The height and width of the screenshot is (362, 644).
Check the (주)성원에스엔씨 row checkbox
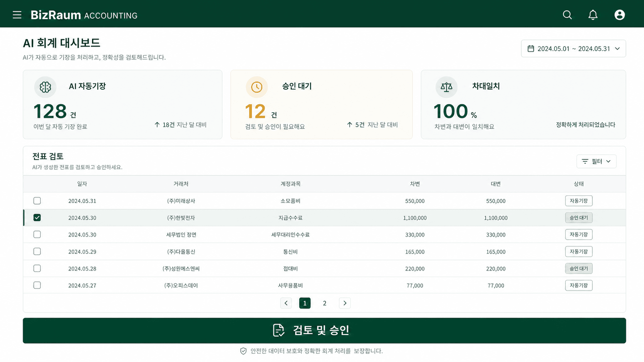[37, 269]
